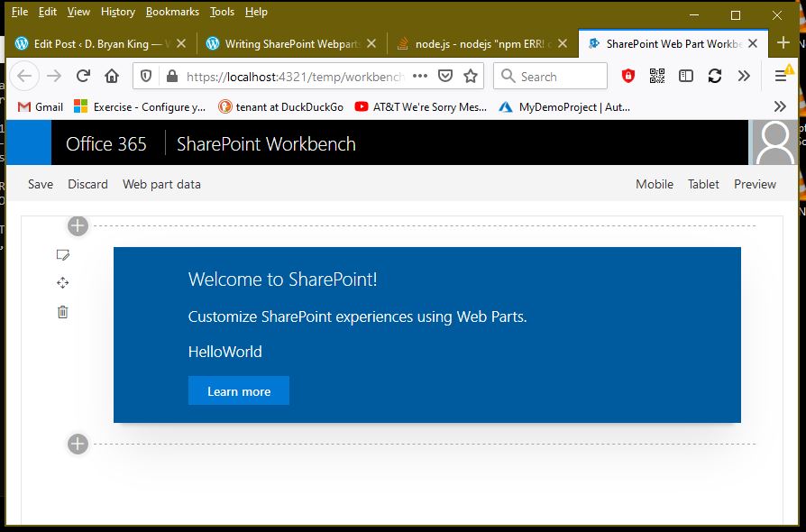Viewport: 806px width, 532px height.
Task: Click Web part data in command bar
Action: click(x=161, y=184)
